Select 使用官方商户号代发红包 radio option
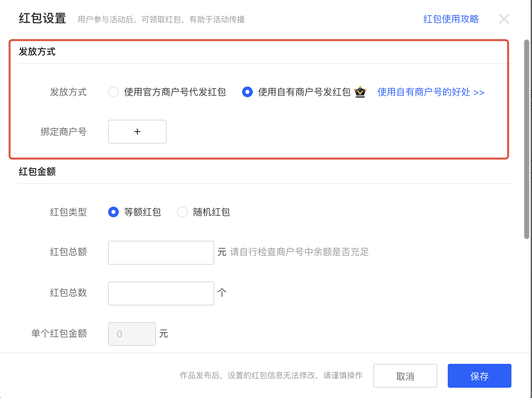The height and width of the screenshot is (398, 532). (113, 92)
